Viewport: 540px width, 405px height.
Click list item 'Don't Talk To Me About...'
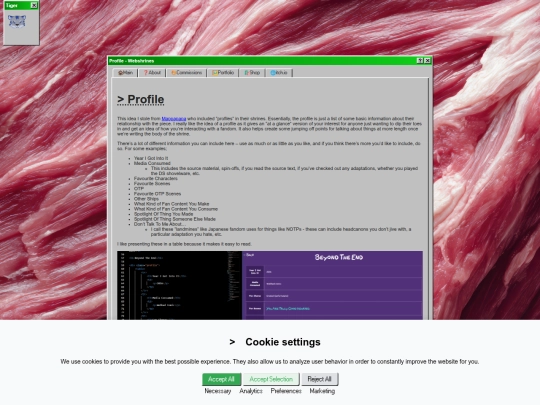pos(159,224)
